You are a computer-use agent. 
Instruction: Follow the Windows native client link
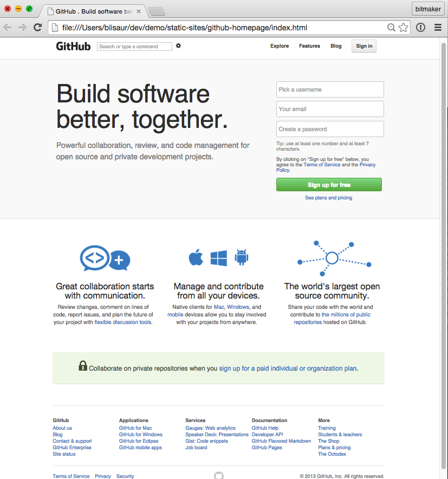(238, 307)
